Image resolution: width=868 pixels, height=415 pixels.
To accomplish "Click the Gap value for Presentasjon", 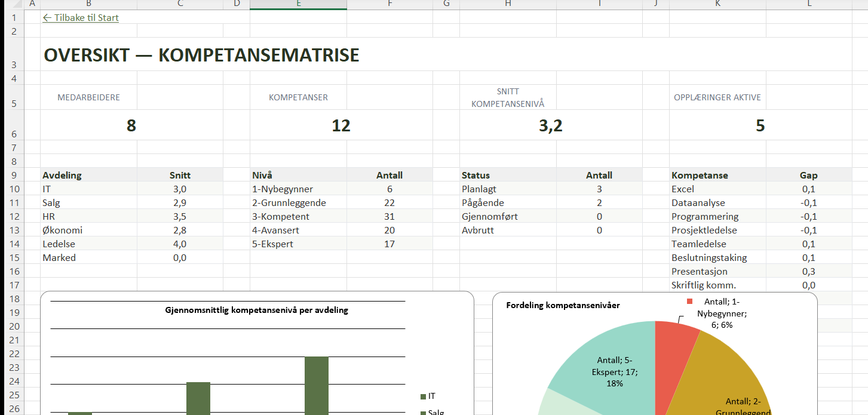I will coord(808,271).
